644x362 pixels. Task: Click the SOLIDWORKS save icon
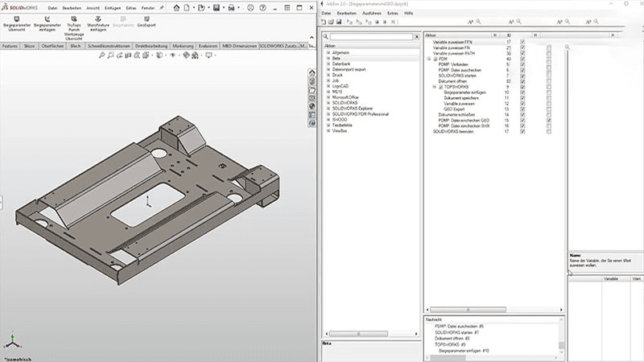coord(217,8)
